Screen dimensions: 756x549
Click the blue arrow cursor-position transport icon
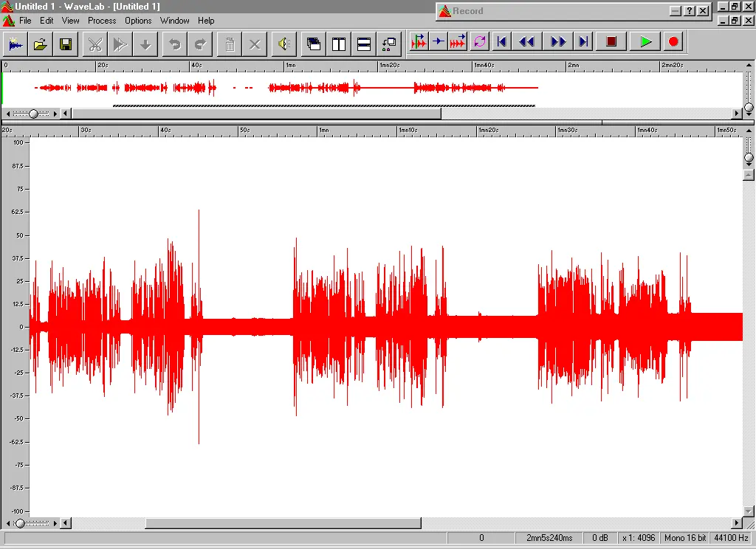439,42
